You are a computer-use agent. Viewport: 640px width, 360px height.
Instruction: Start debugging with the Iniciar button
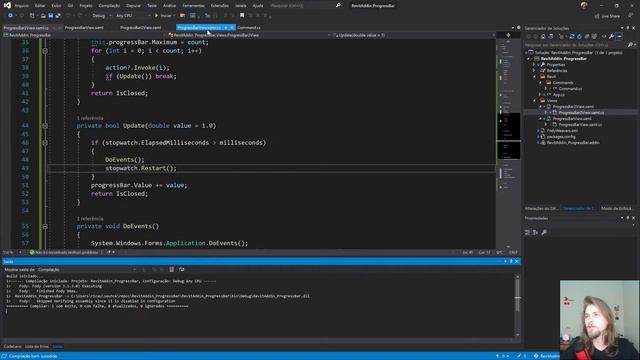(x=163, y=16)
